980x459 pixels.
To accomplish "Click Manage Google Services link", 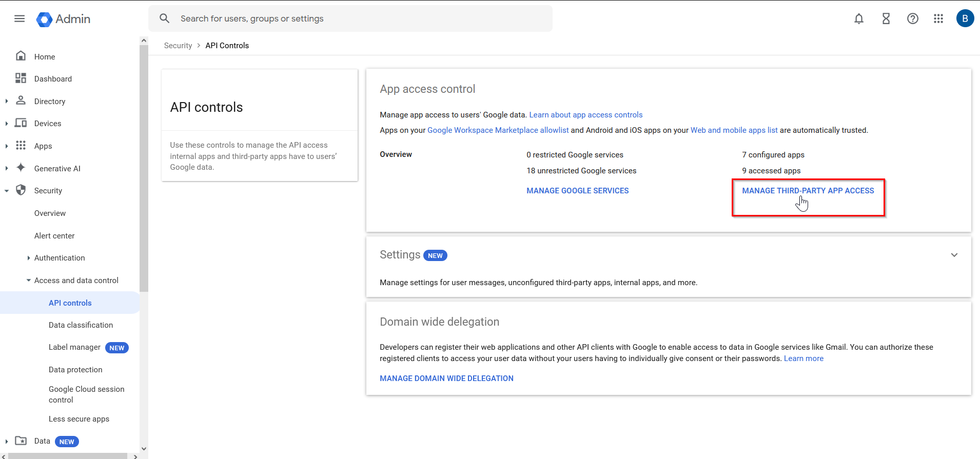I will [577, 191].
